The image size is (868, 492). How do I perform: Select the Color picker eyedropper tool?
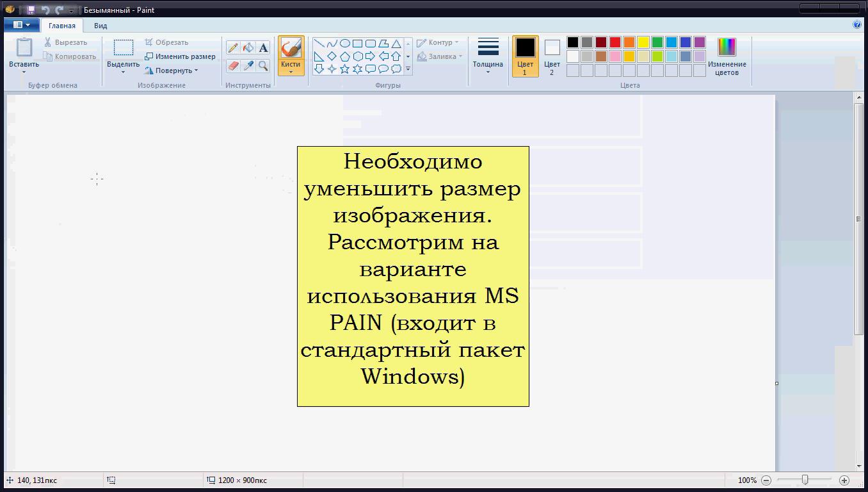pos(248,65)
